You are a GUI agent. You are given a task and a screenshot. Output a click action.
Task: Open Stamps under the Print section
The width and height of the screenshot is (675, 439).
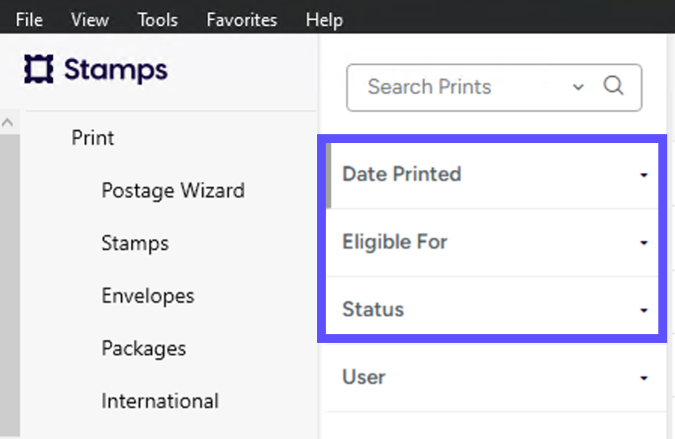pos(135,243)
